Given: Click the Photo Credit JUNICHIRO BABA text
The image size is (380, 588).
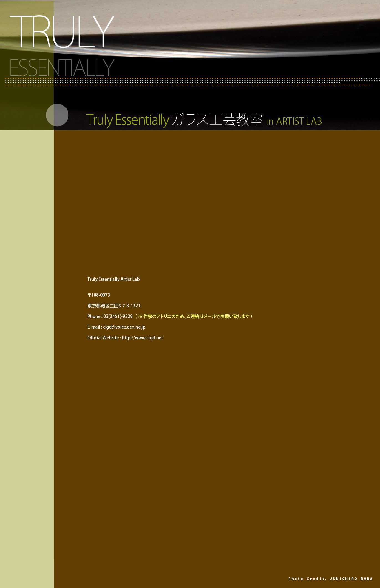Looking at the screenshot, I should tap(330, 579).
